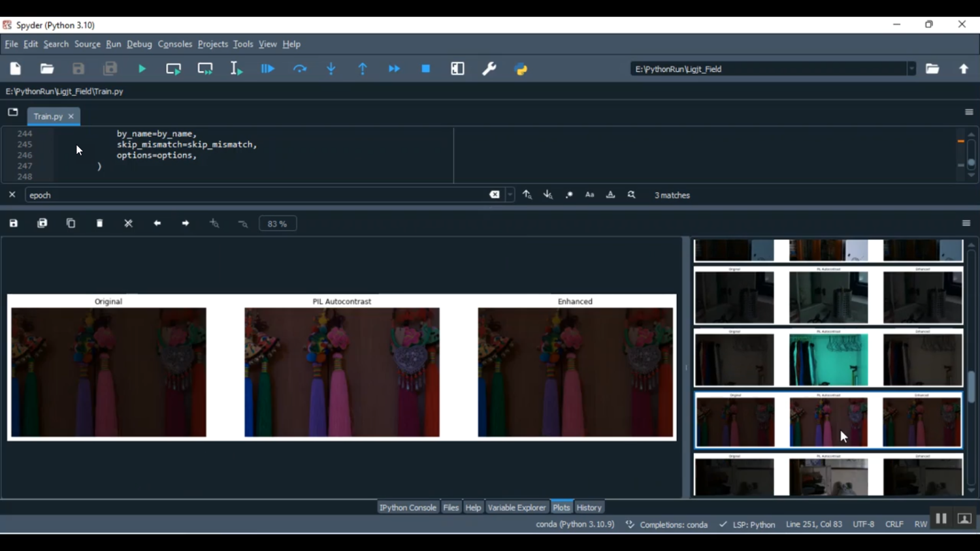This screenshot has width=980, height=551.
Task: Select the teal clothing rack thumbnail
Action: 828,359
